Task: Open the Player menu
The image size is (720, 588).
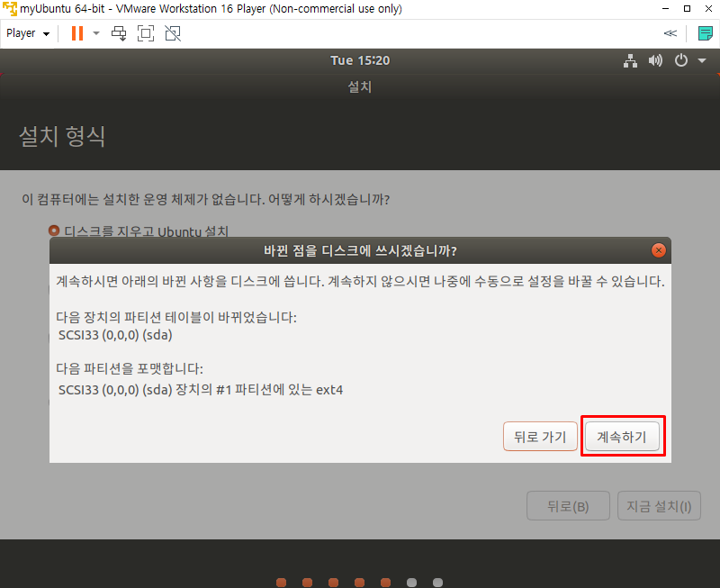Action: 28,33
